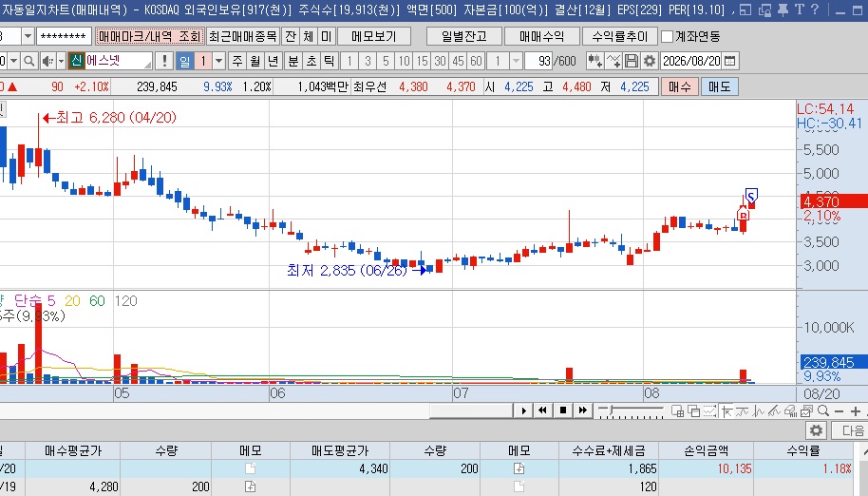Viewport: 868px width, 496px height.
Task: Select the 초 second period toggle
Action: tap(311, 61)
